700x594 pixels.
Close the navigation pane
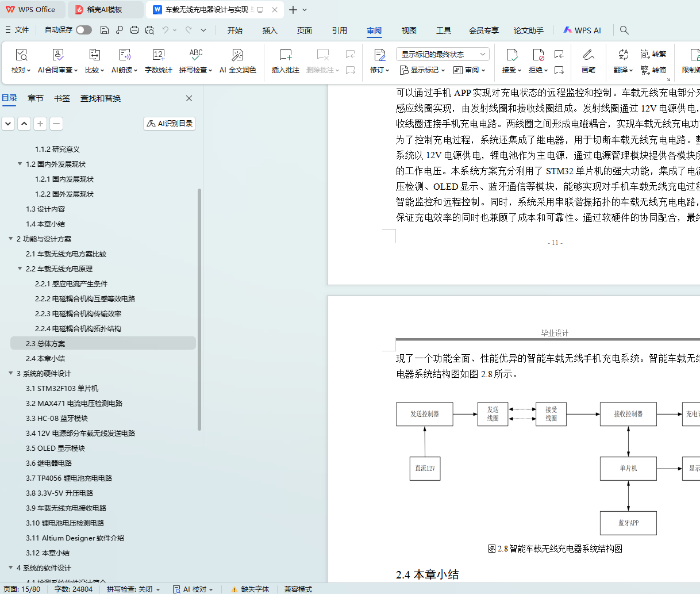coord(189,98)
